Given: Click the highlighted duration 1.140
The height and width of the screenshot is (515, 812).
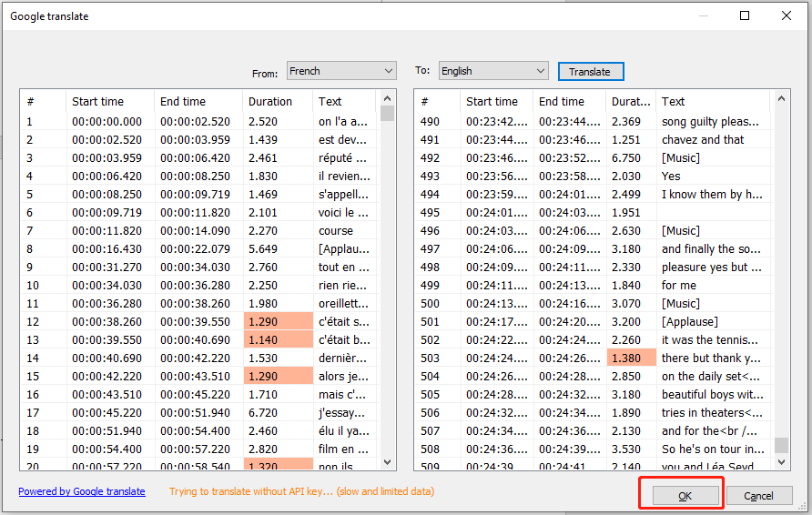Looking at the screenshot, I should (x=278, y=339).
